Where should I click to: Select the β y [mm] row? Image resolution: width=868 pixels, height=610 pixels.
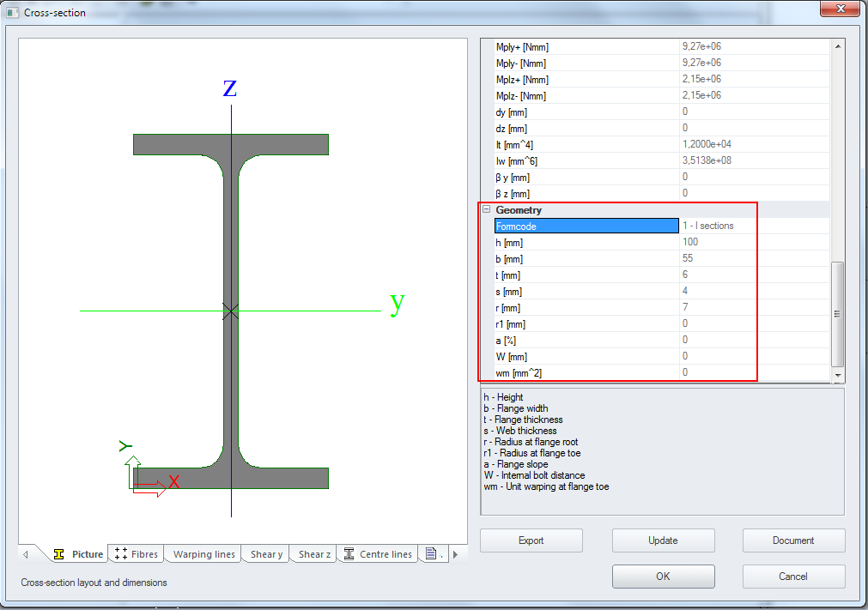pyautogui.click(x=662, y=177)
